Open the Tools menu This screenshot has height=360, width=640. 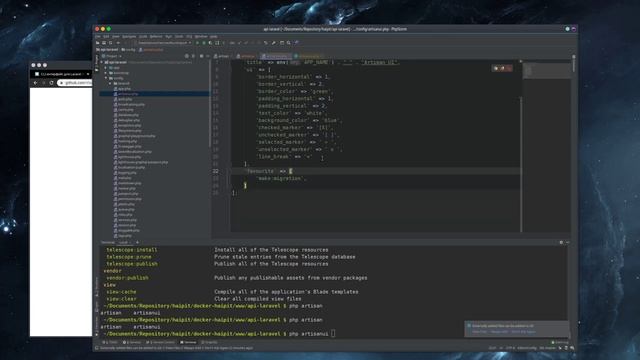179,36
